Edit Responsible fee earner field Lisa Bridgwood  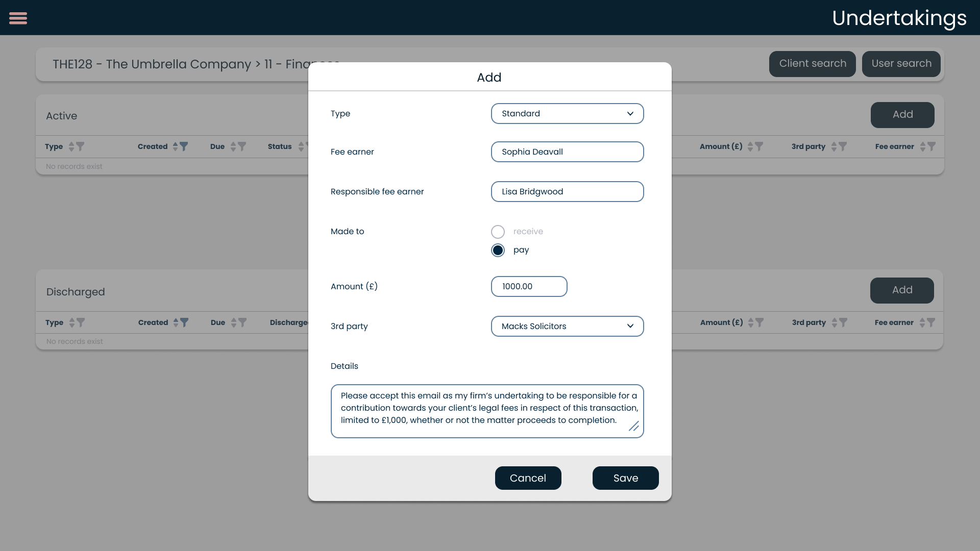567,191
